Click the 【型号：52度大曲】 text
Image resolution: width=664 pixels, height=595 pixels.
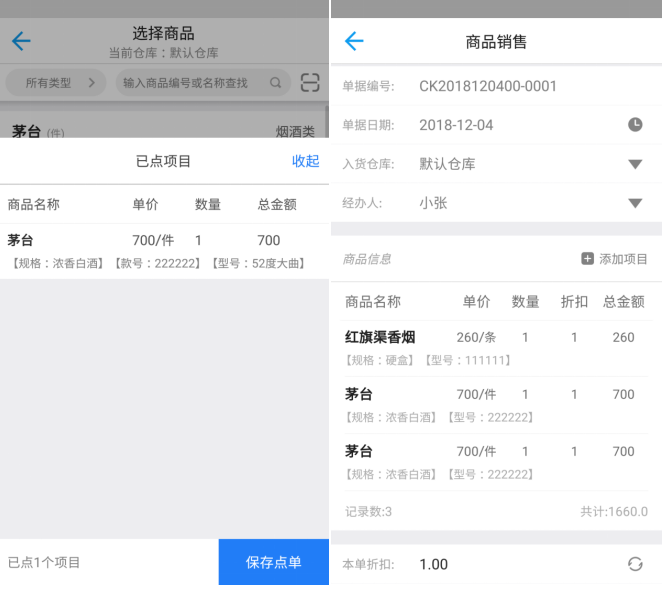tap(258, 263)
